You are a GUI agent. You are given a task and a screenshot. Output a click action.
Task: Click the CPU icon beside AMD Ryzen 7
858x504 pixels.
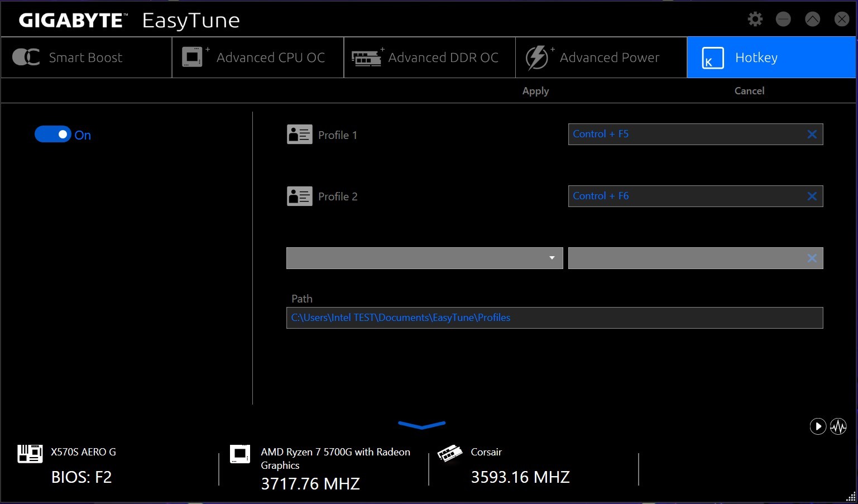click(x=240, y=454)
